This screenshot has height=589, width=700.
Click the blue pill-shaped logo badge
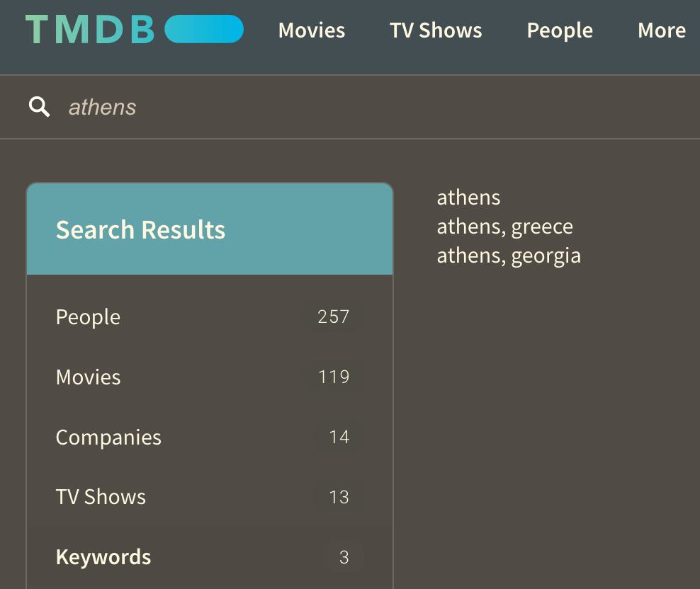[x=204, y=30]
